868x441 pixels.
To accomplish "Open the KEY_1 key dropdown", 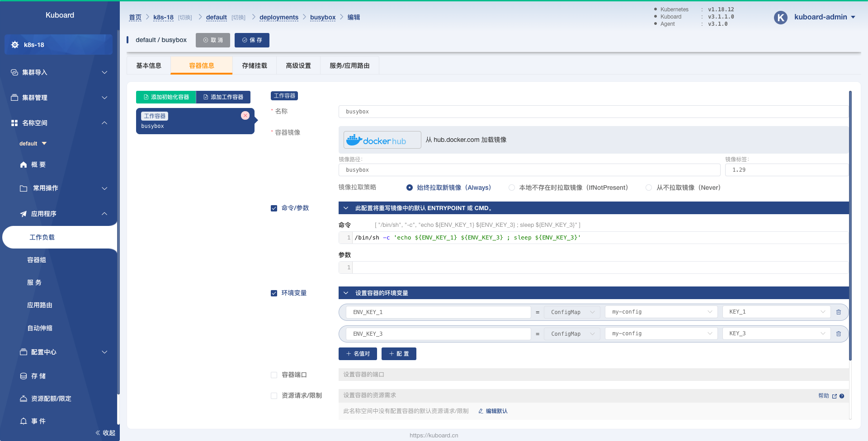I will [x=776, y=312].
